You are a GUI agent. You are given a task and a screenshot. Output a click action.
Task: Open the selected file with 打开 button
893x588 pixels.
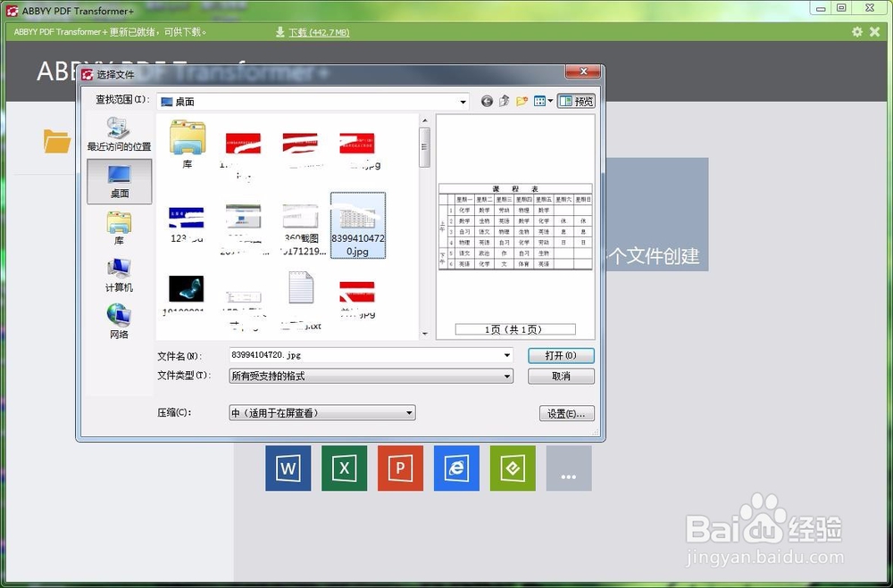(561, 356)
